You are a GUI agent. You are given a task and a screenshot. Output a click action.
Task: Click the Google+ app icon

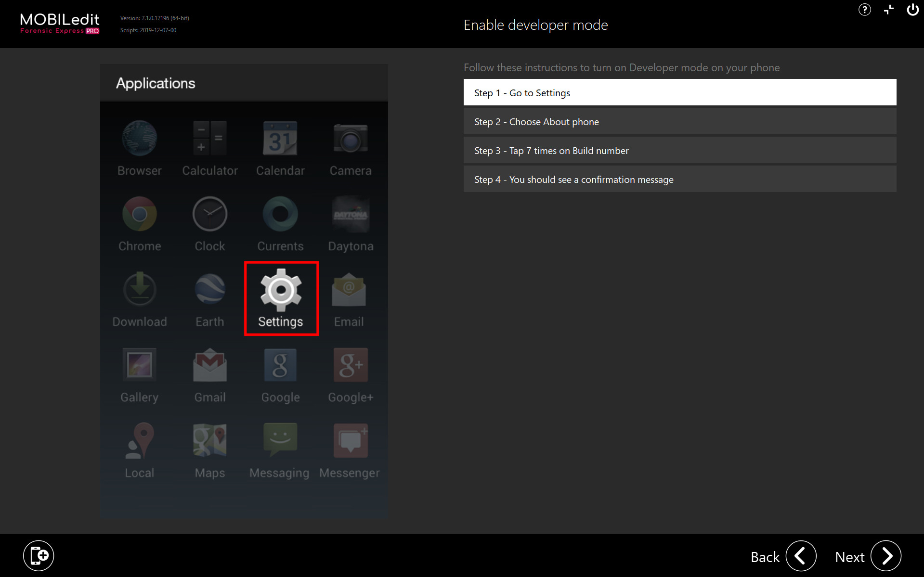[x=351, y=365]
